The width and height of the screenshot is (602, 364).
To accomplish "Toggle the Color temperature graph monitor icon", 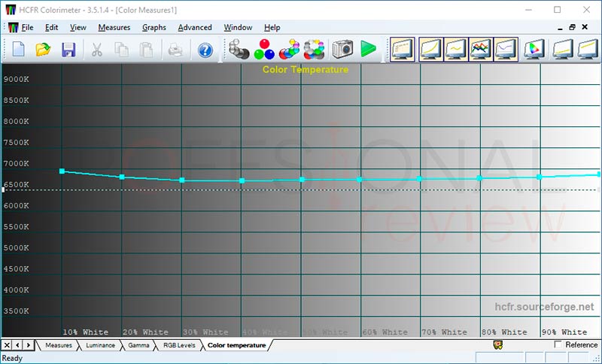I will click(x=506, y=49).
